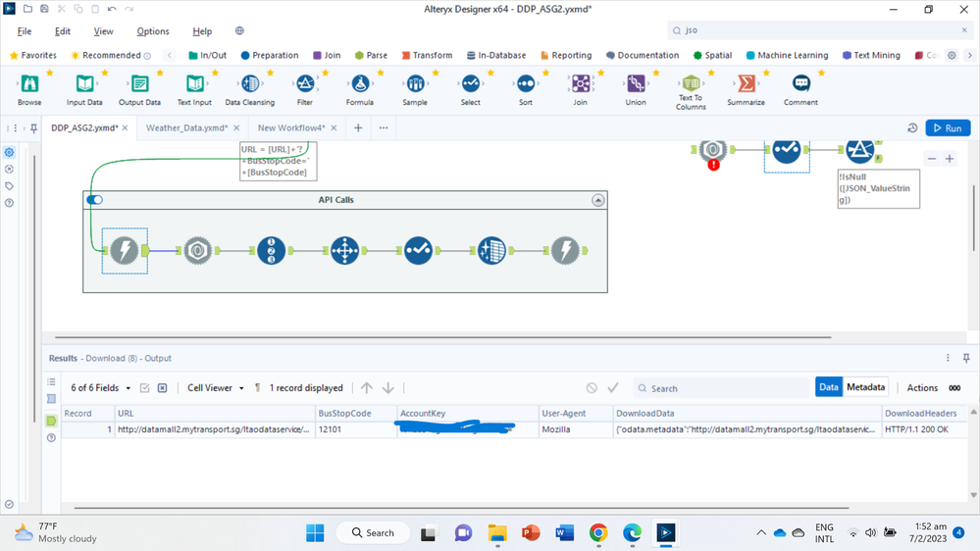Screen dimensions: 980x551
Task: Open Windows Start menu
Action: pyautogui.click(x=315, y=533)
